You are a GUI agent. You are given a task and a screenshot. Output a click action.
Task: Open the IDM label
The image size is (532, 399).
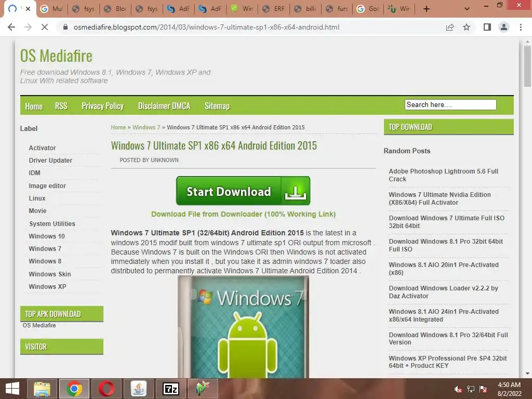[x=34, y=172]
